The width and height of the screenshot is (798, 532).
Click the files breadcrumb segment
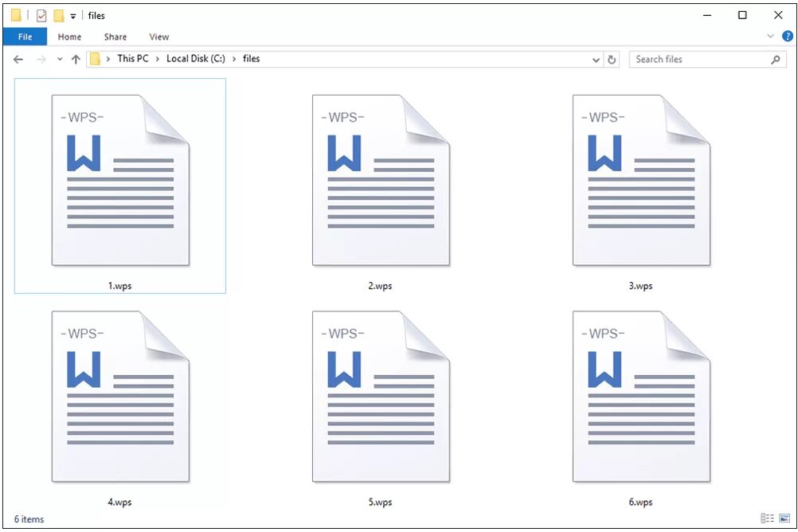252,59
